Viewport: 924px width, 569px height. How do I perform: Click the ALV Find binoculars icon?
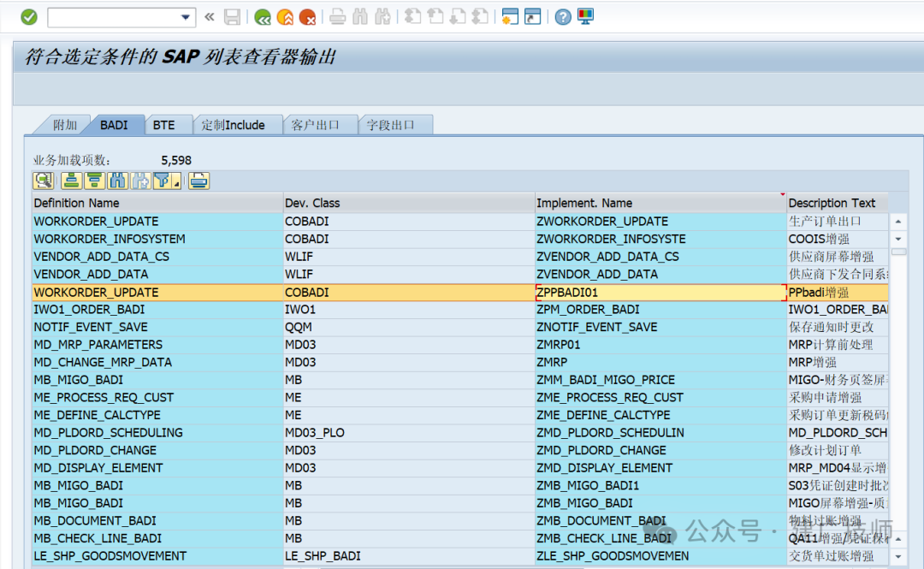[117, 181]
